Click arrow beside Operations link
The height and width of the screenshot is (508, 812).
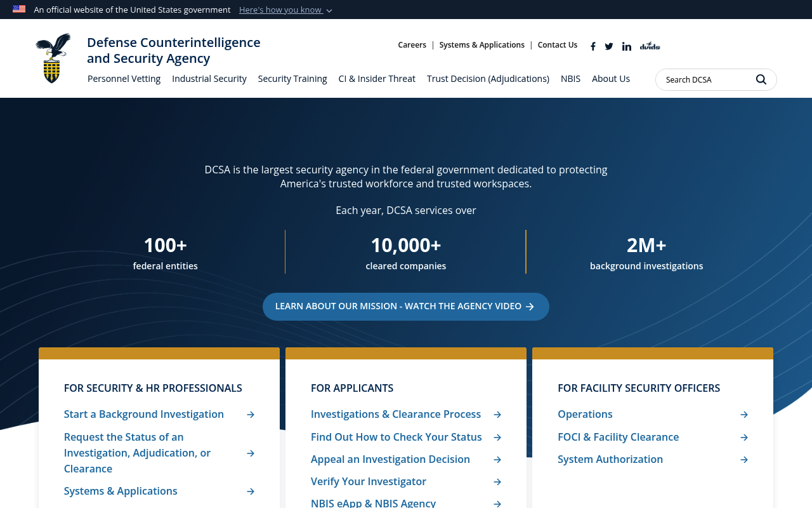744,415
